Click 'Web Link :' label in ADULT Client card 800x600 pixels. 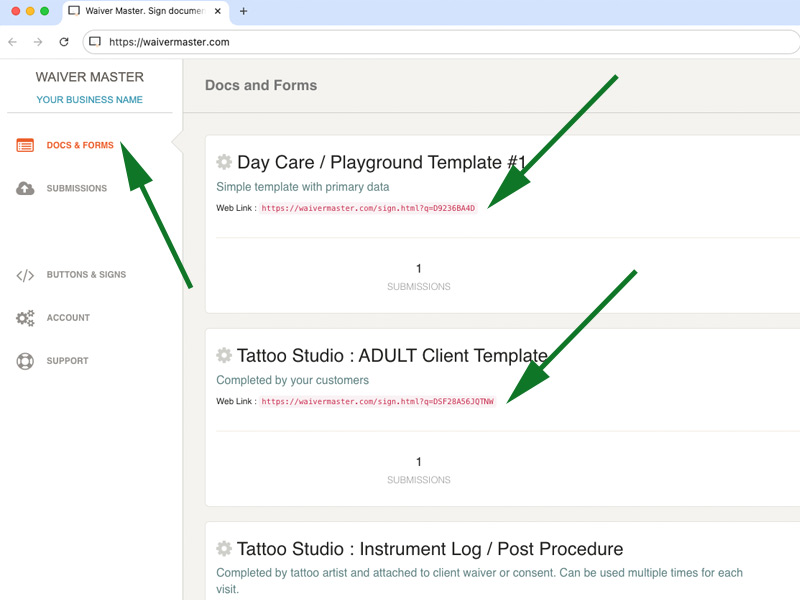pos(236,402)
